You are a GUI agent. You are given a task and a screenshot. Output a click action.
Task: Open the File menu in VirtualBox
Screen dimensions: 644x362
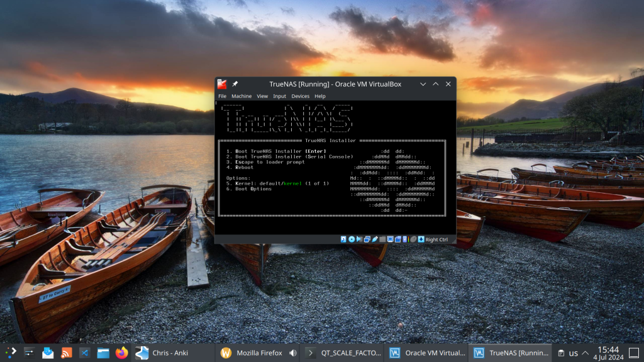pyautogui.click(x=222, y=96)
